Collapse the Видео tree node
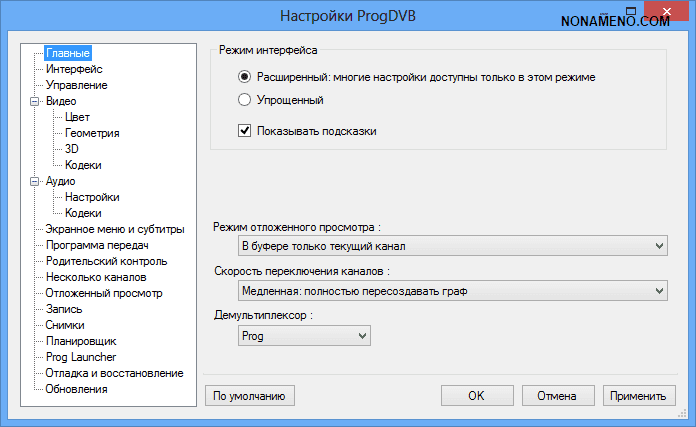Image resolution: width=696 pixels, height=427 pixels. click(35, 101)
